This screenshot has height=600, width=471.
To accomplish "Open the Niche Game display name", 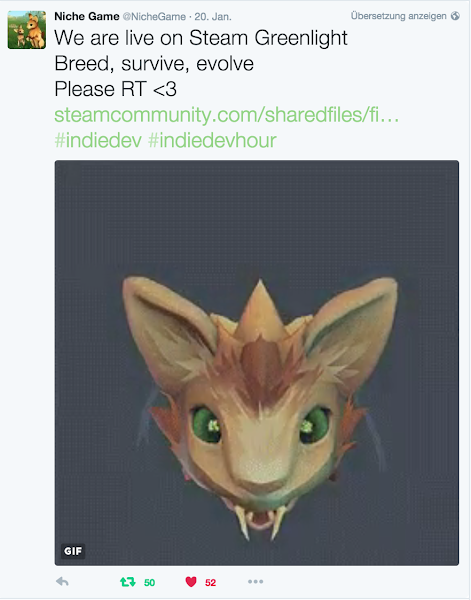I will (87, 16).
